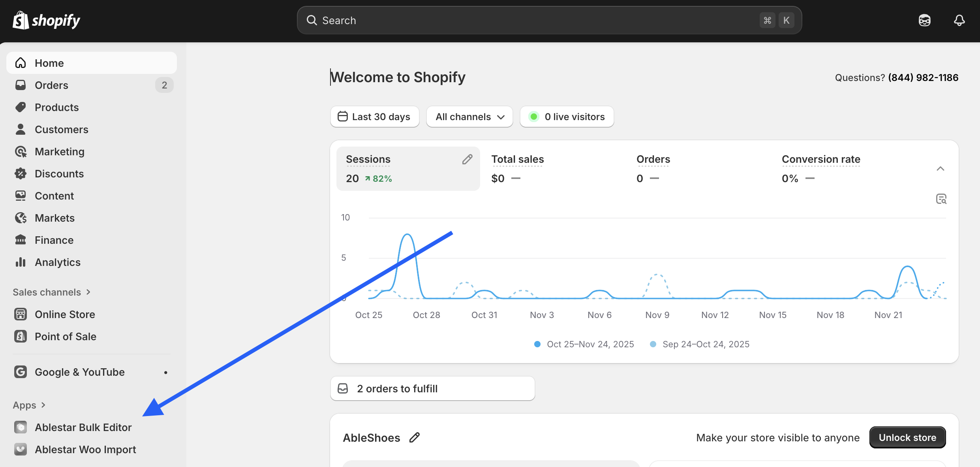Expand the Apps section
This screenshot has height=467, width=980.
tap(29, 405)
